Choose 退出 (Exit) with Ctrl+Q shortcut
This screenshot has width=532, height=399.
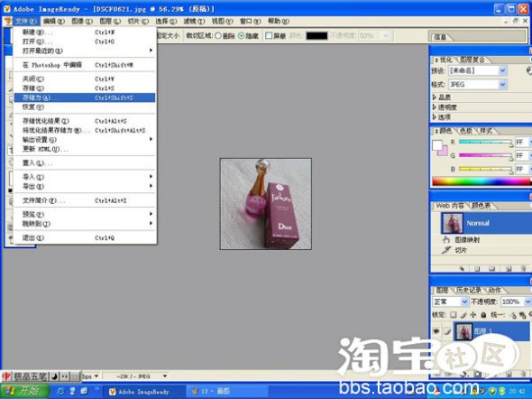click(x=85, y=237)
